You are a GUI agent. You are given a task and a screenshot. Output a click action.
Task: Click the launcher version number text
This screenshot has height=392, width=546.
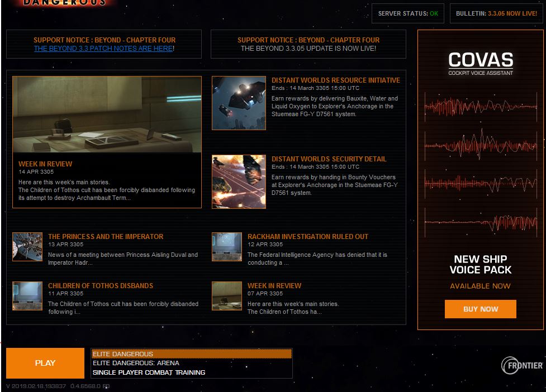click(58, 386)
